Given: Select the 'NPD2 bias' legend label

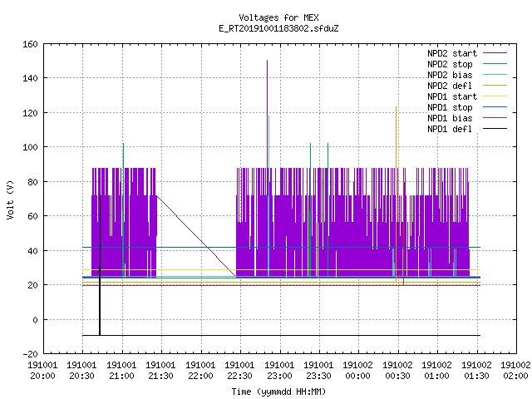Looking at the screenshot, I should (x=450, y=75).
